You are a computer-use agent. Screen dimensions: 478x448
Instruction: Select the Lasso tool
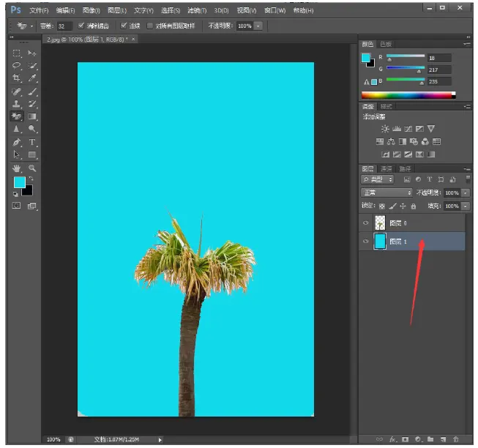point(17,65)
